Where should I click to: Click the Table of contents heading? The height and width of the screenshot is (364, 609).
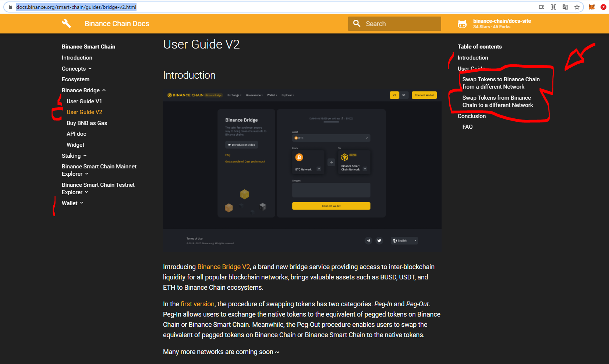479,47
